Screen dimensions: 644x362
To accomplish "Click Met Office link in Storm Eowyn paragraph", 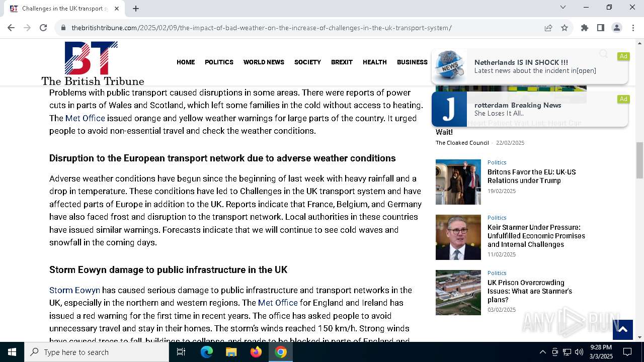I will pos(278,303).
